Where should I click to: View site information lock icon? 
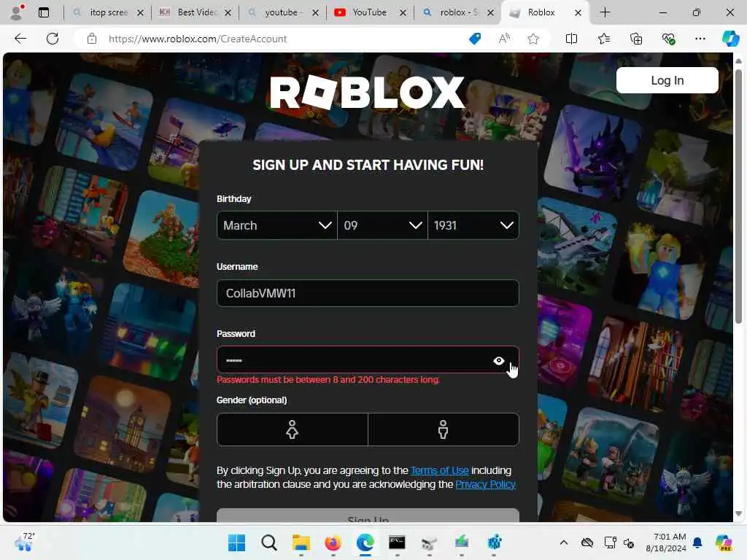pos(92,39)
